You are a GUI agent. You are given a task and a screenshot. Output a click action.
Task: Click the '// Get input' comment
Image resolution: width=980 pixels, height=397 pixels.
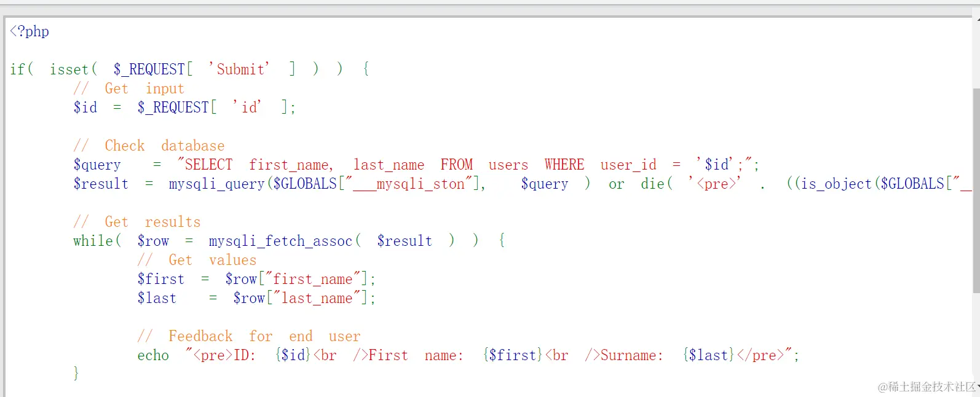click(x=129, y=88)
